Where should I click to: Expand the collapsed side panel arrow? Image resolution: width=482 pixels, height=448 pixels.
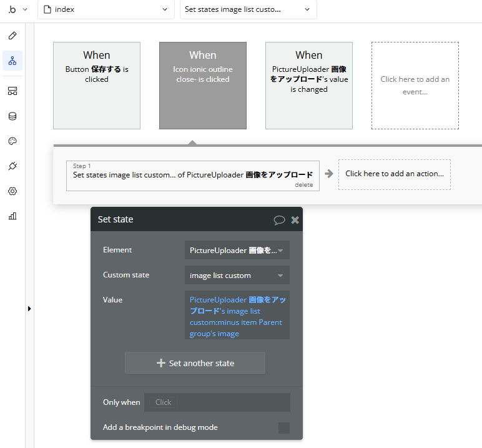(x=29, y=309)
